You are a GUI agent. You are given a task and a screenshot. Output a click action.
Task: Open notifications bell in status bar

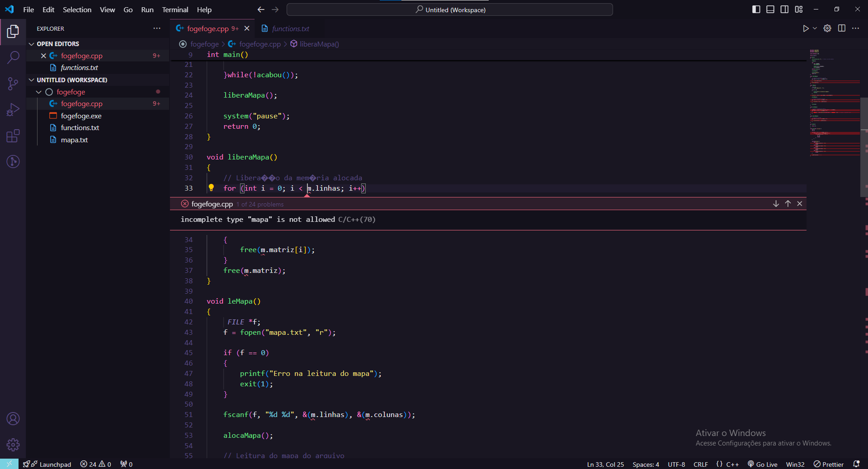tap(856, 464)
